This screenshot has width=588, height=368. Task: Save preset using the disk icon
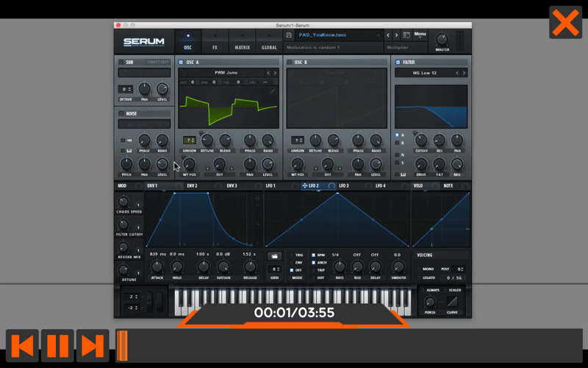pos(289,35)
